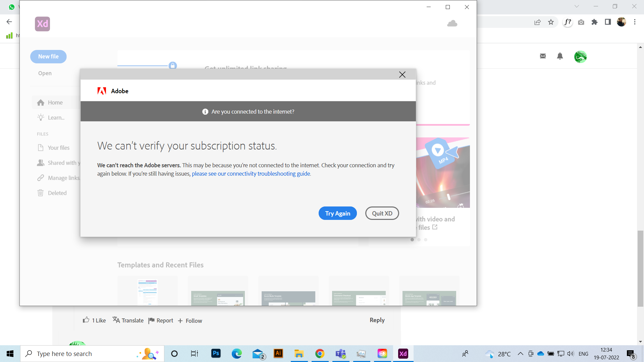Dismiss the subscription verification dialog
This screenshot has height=362, width=644.
tap(402, 74)
